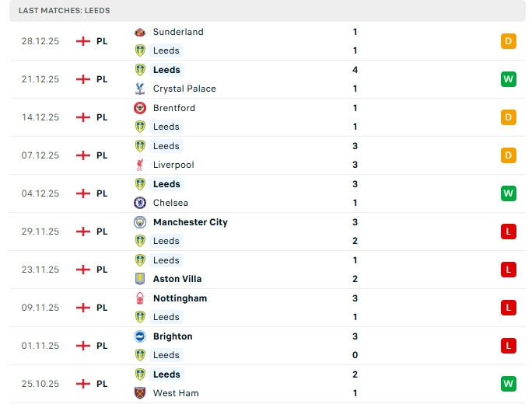Screen dimensions: 532x404
Task: Click the Manchester City club crest
Action: (x=140, y=222)
